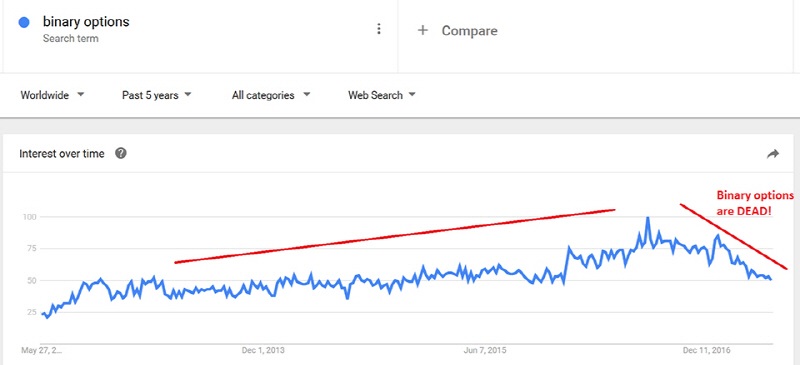Viewport: 800px width, 365px height.
Task: Click the Dec 1, 2013 axis label
Action: [263, 351]
